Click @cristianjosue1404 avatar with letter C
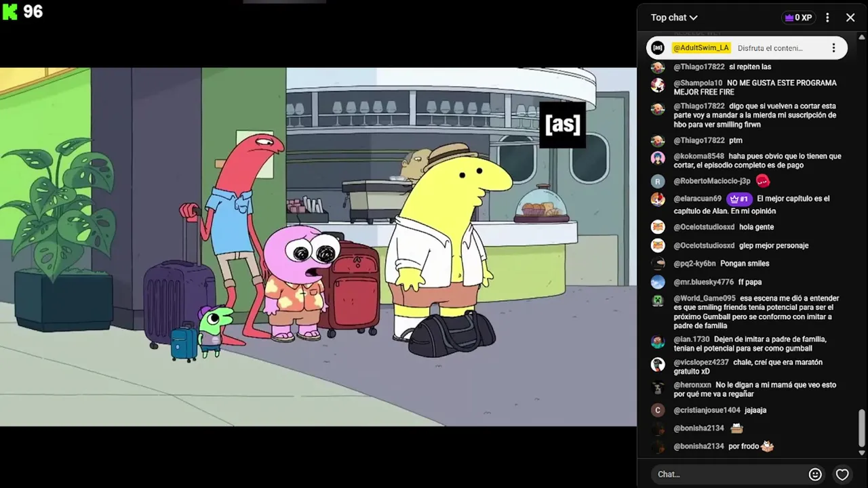The width and height of the screenshot is (868, 488). pyautogui.click(x=658, y=410)
